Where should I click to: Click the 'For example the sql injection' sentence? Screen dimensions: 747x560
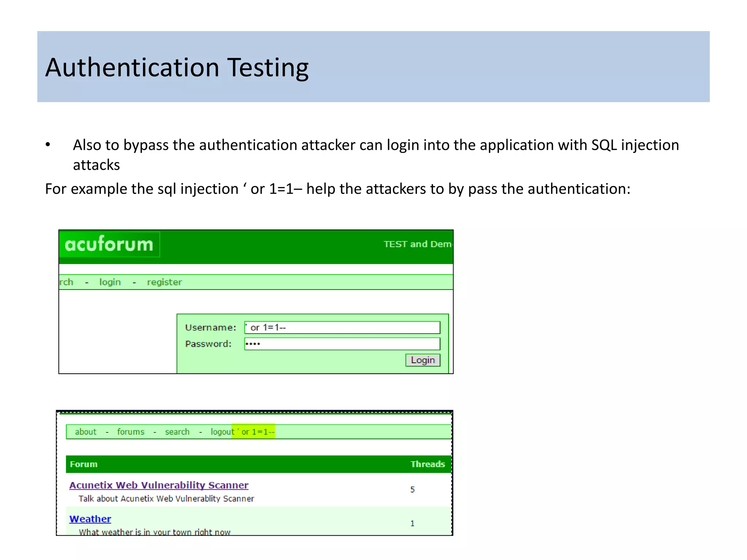[x=338, y=189]
